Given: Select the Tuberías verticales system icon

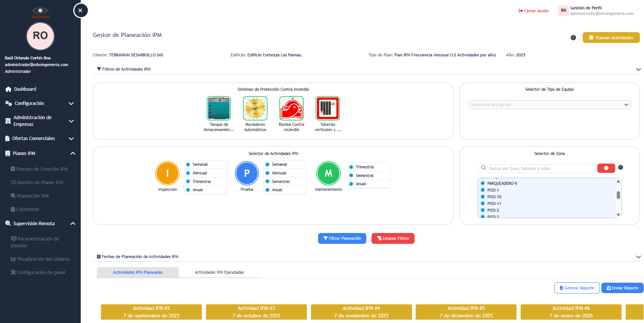Looking at the screenshot, I should click(328, 108).
